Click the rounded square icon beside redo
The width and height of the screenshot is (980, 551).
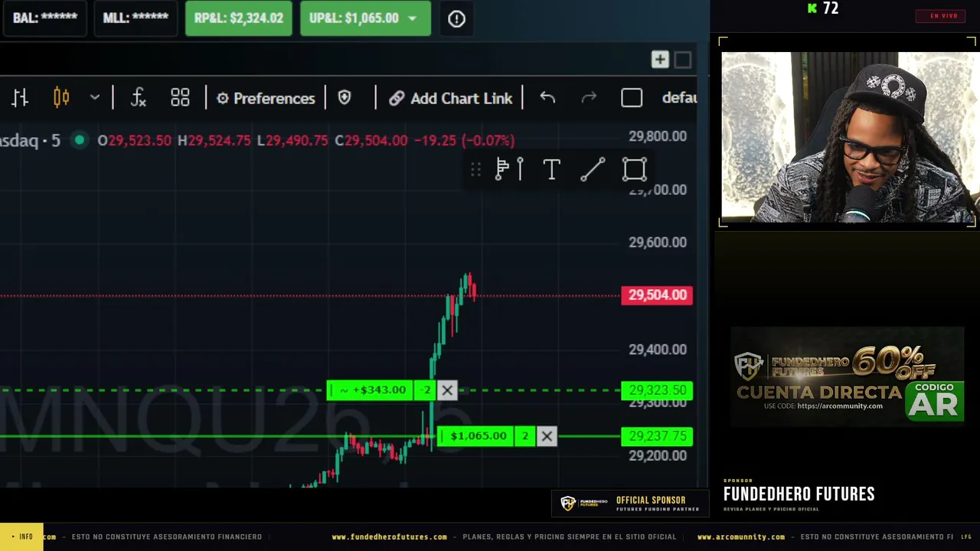(x=632, y=98)
